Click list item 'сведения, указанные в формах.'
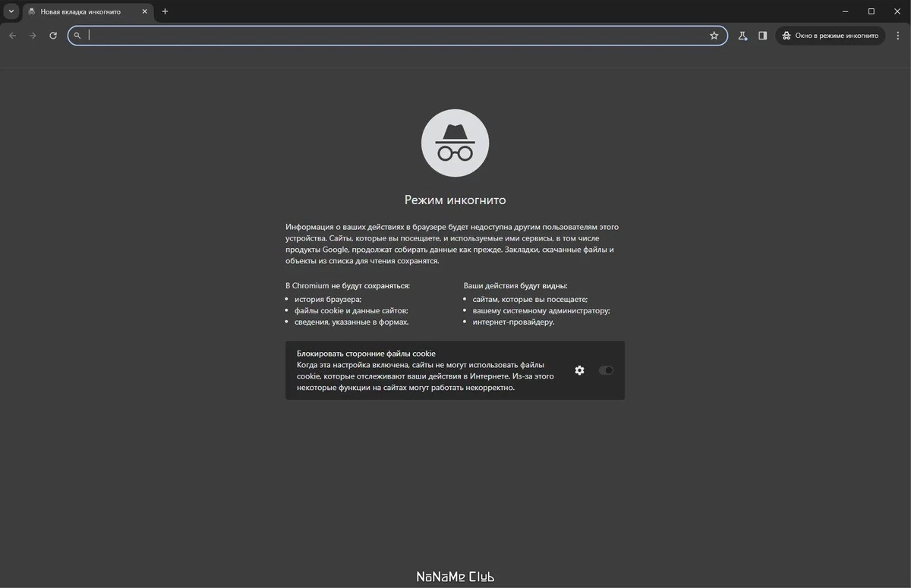The width and height of the screenshot is (911, 588). pyautogui.click(x=351, y=322)
